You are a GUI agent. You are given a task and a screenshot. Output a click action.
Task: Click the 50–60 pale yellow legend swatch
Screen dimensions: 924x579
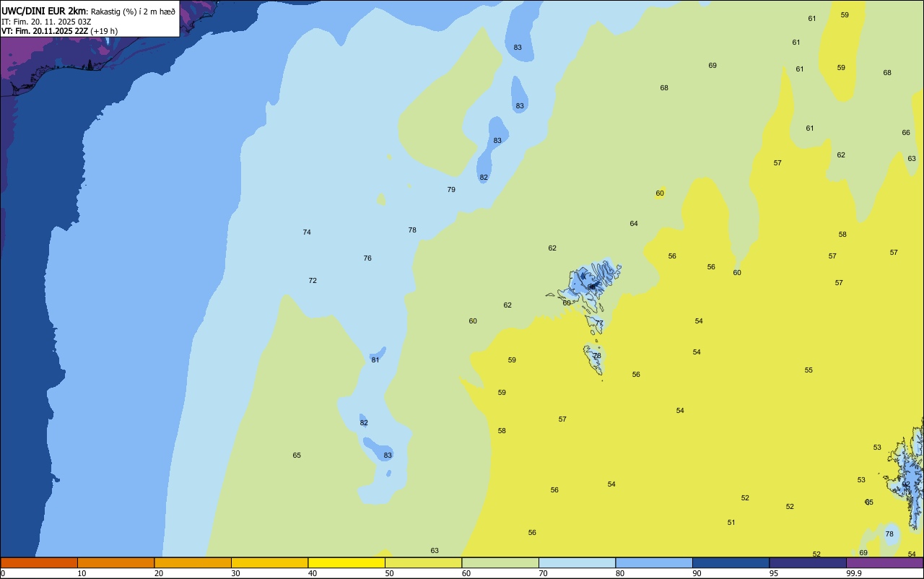click(x=423, y=562)
